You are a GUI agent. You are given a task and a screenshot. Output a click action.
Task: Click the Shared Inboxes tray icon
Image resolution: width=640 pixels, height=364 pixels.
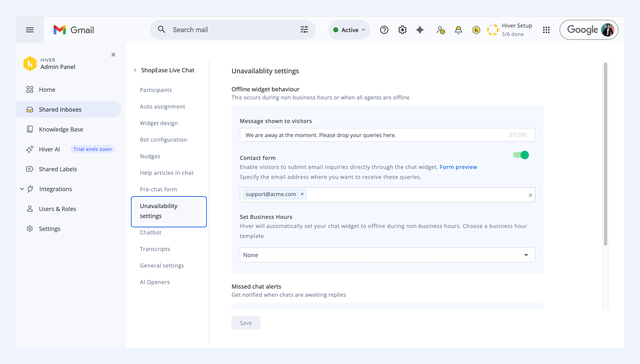point(30,109)
